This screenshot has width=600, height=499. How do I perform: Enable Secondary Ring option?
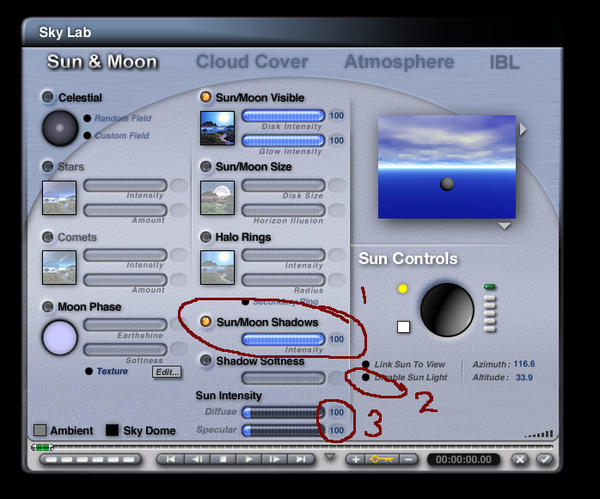tap(246, 302)
